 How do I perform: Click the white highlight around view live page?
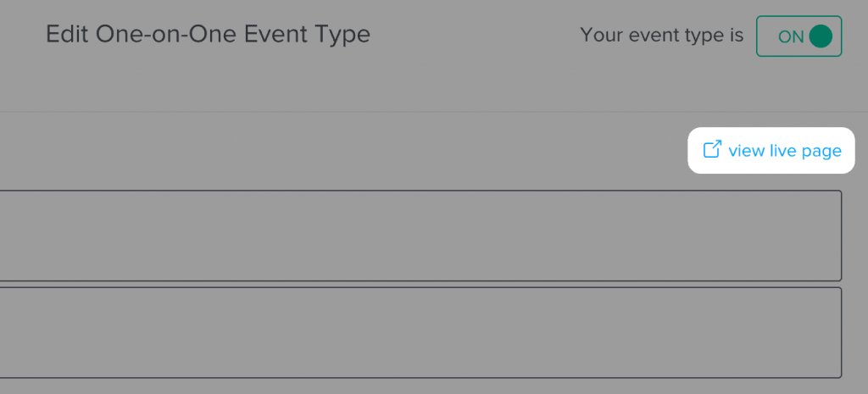point(771,151)
